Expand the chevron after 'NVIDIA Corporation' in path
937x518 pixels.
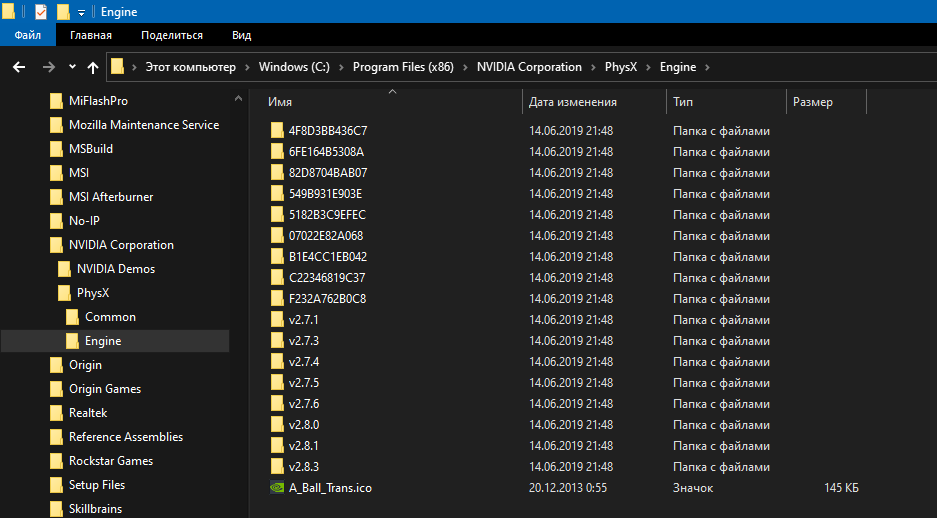pos(593,68)
